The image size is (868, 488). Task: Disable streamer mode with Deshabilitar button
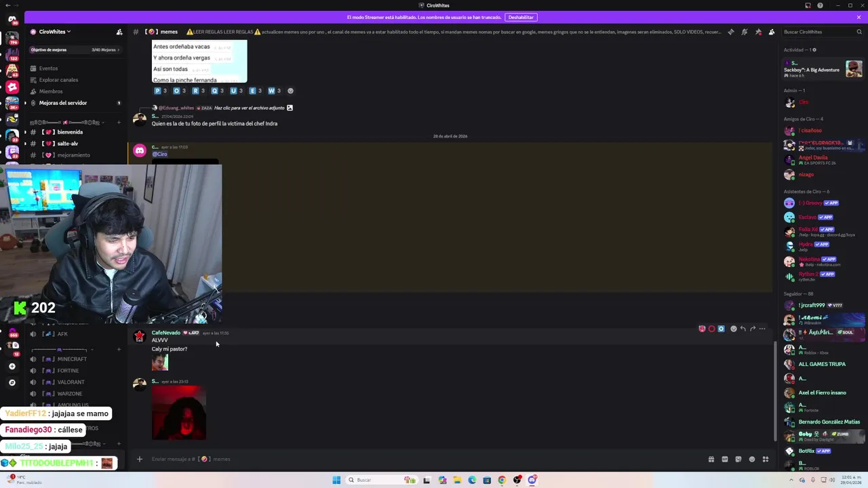point(521,17)
